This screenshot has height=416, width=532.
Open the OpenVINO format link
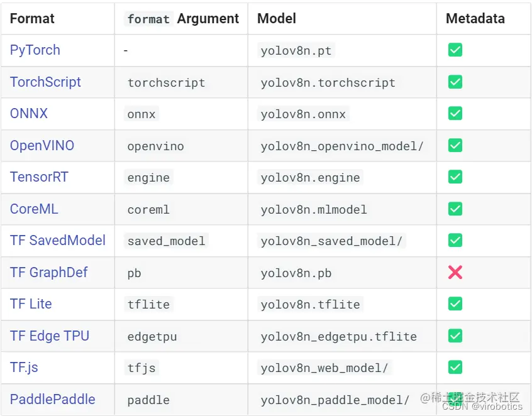coord(42,146)
